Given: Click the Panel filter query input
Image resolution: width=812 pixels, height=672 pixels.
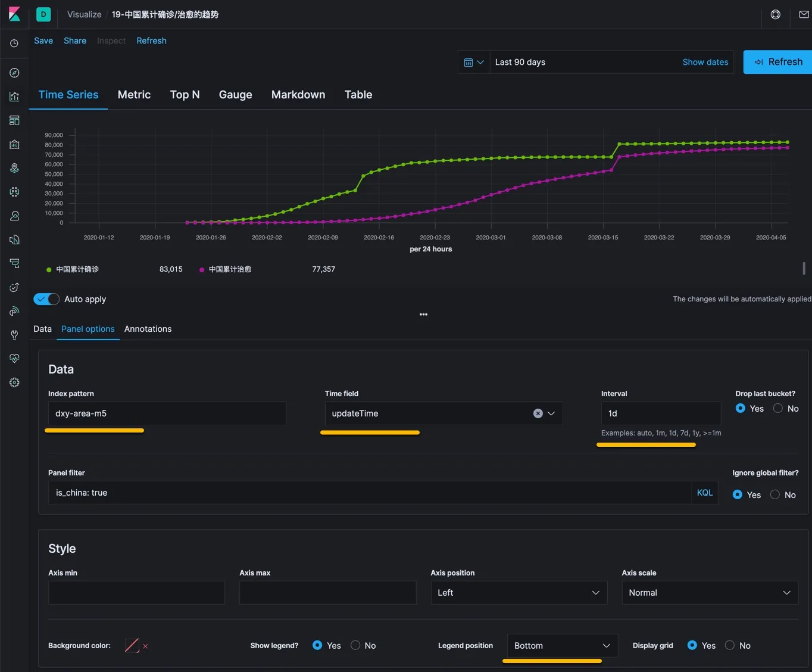Looking at the screenshot, I should (369, 493).
